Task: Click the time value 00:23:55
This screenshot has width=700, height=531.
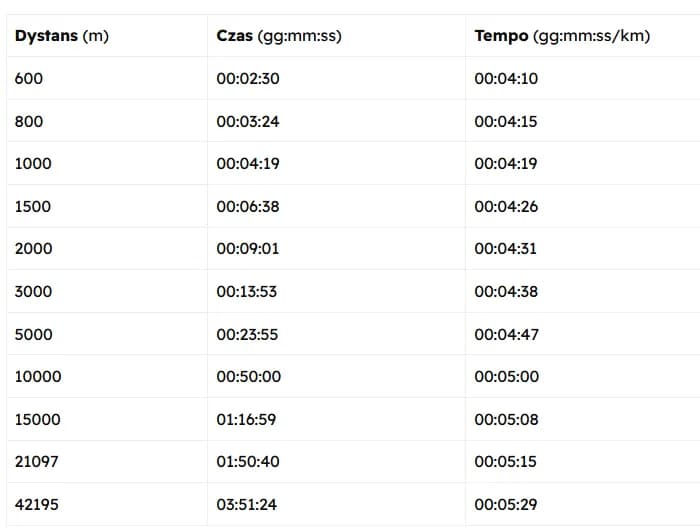Action: pos(248,334)
